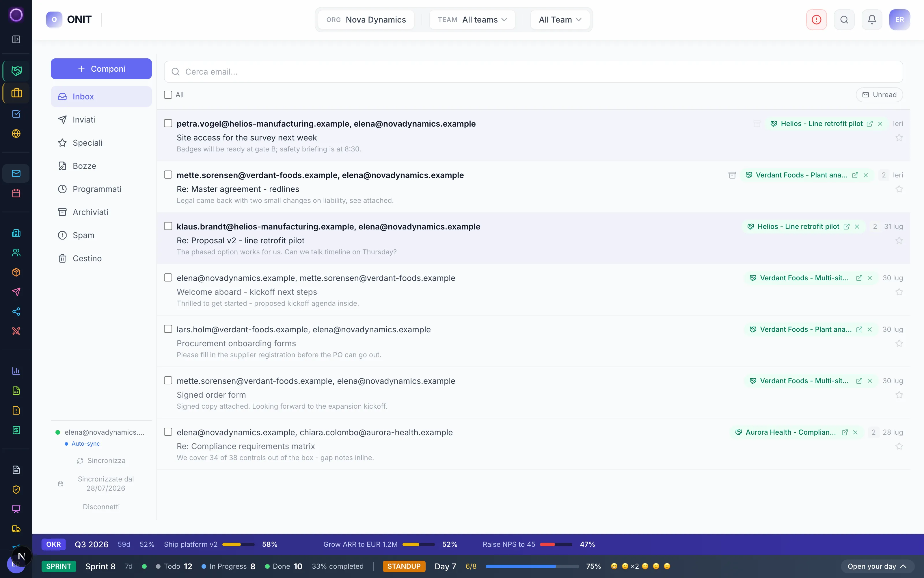Open the ORG Nova Dynamics selector
Viewport: 924px width, 578px height.
coord(366,19)
